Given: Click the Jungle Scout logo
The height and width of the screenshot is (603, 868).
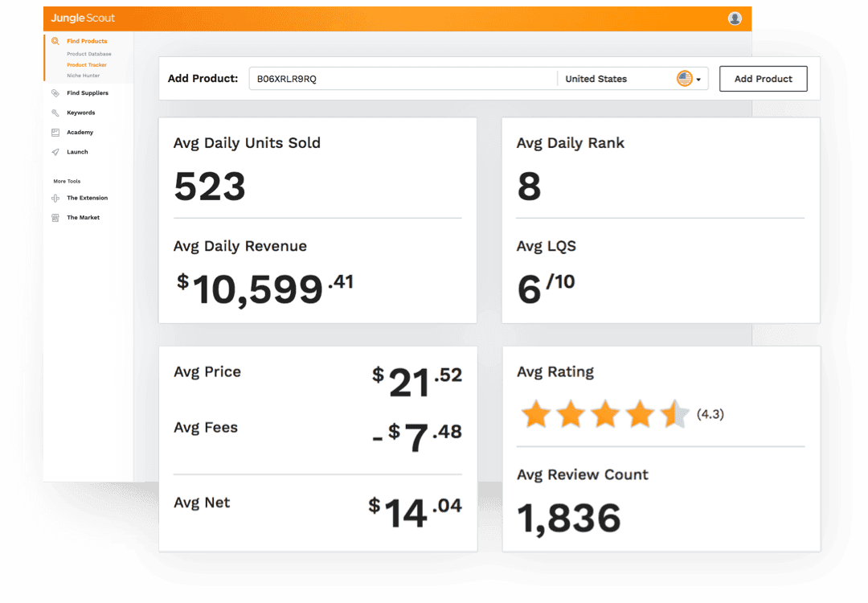Looking at the screenshot, I should pyautogui.click(x=83, y=18).
